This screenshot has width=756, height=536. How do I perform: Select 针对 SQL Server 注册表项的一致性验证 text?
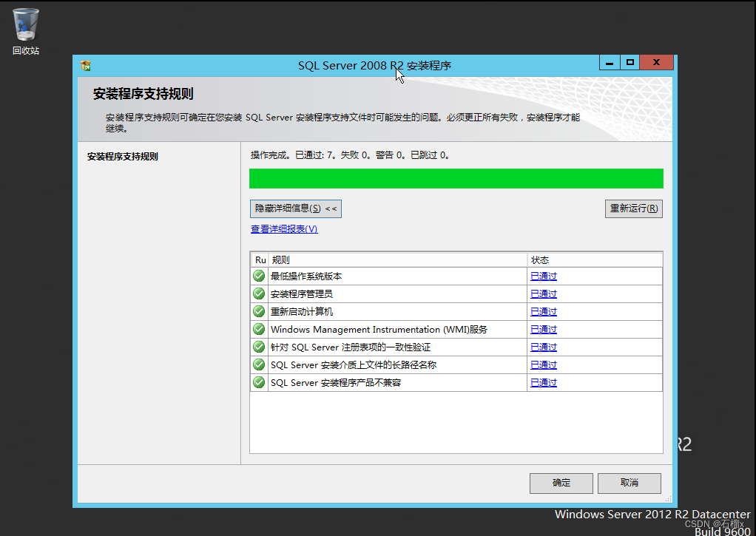pyautogui.click(x=351, y=347)
